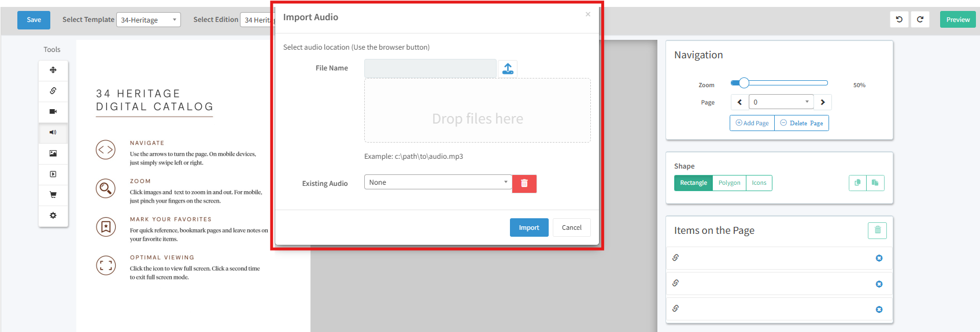Click the Import button
This screenshot has width=980, height=332.
tap(528, 227)
